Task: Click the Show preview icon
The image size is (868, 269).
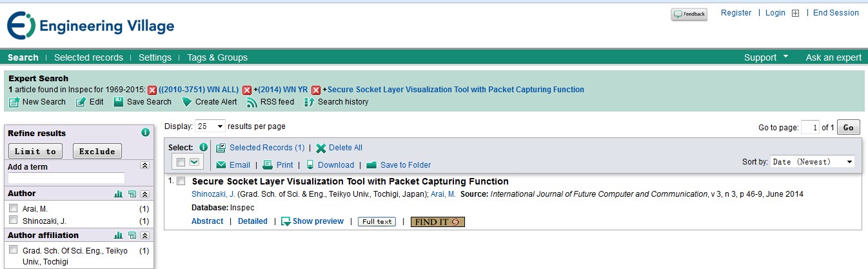Action: (286, 221)
